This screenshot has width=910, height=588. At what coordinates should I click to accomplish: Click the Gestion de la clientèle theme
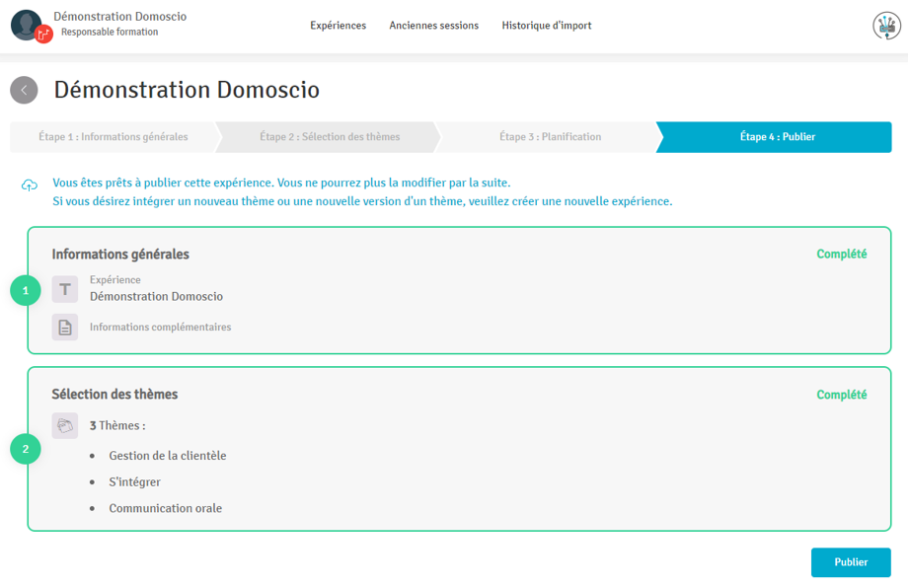coord(168,456)
